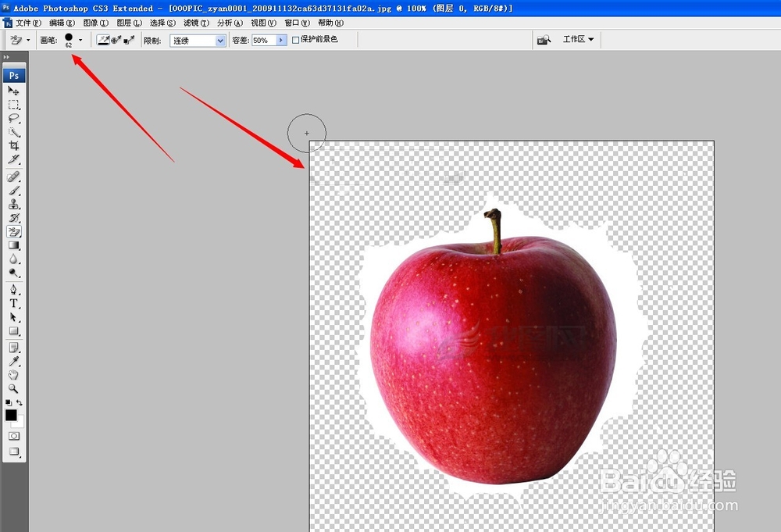Screen dimensions: 781x532
Task: Choose Sampling: Continuous option
Action: 103,41
